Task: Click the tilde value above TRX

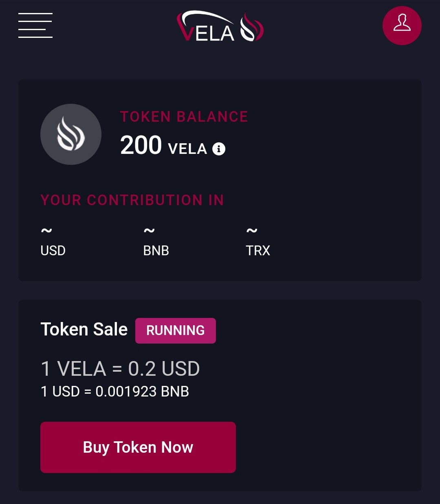Action: click(252, 231)
